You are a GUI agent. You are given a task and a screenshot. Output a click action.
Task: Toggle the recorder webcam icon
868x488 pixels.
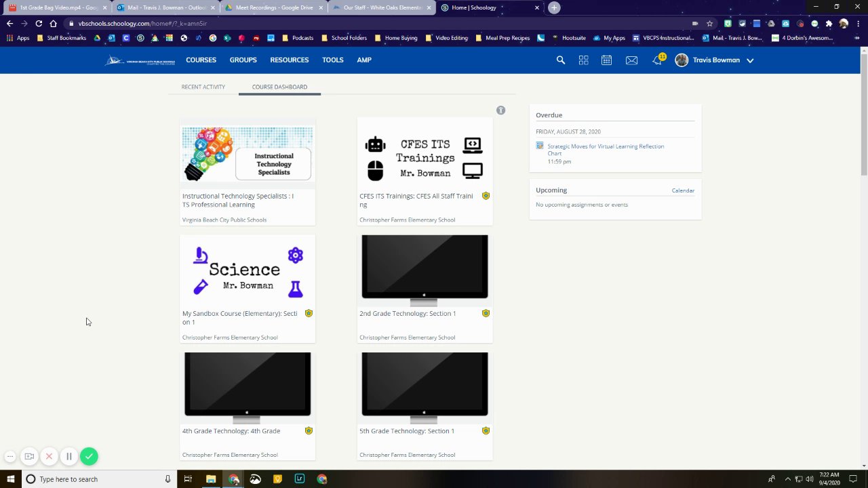tap(29, 456)
